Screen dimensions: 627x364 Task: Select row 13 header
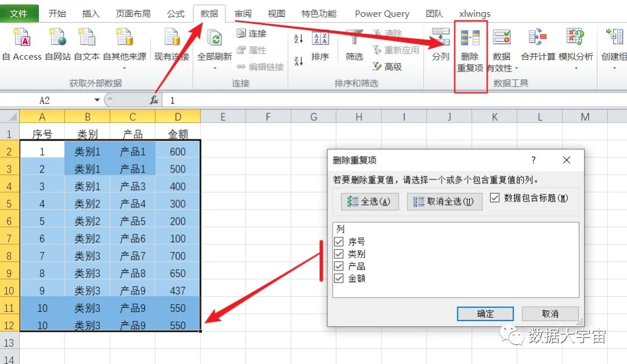[9, 343]
